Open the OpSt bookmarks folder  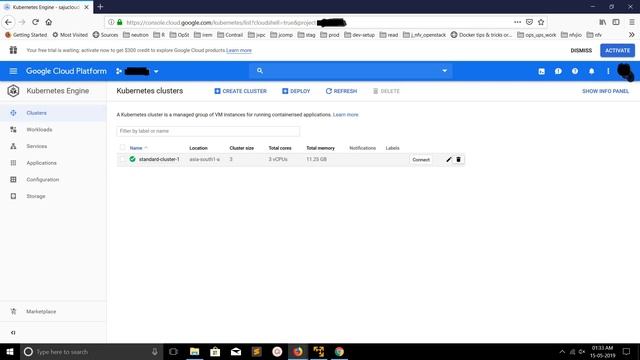(x=179, y=35)
